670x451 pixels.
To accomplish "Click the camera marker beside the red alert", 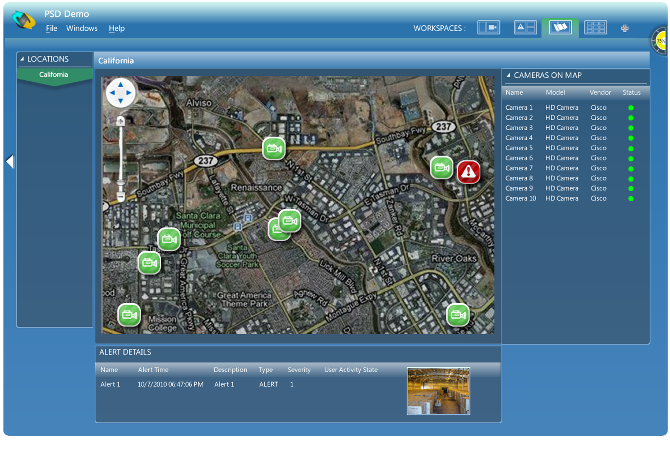I will 441,168.
